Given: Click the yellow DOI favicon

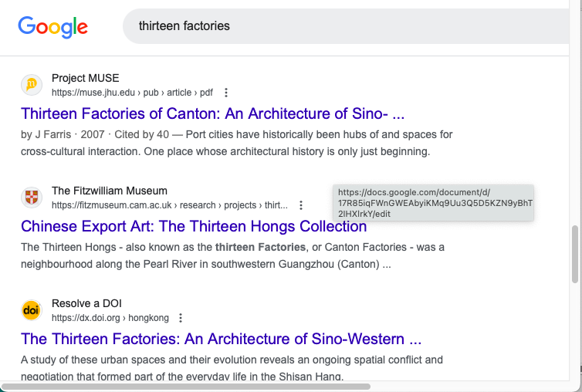Looking at the screenshot, I should pos(31,310).
